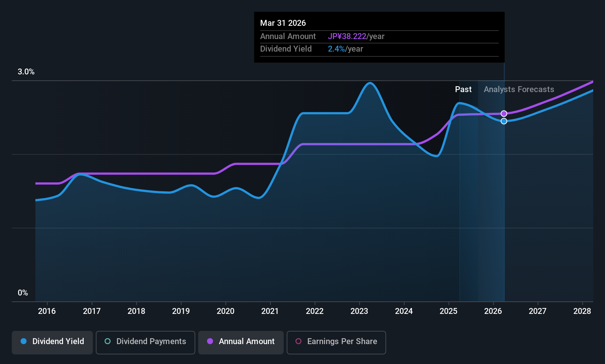Click the Past region label

pyautogui.click(x=463, y=90)
